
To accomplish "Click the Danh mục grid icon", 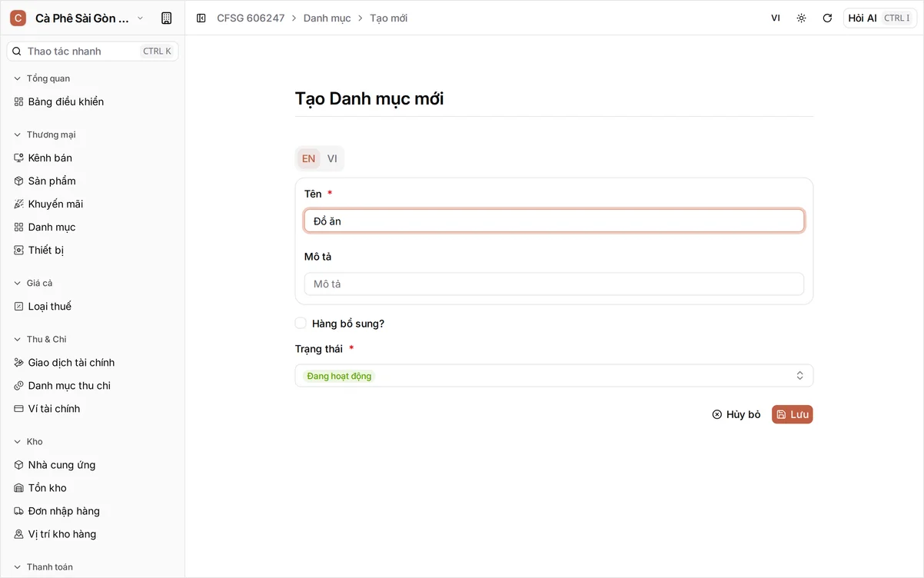I will tap(19, 227).
